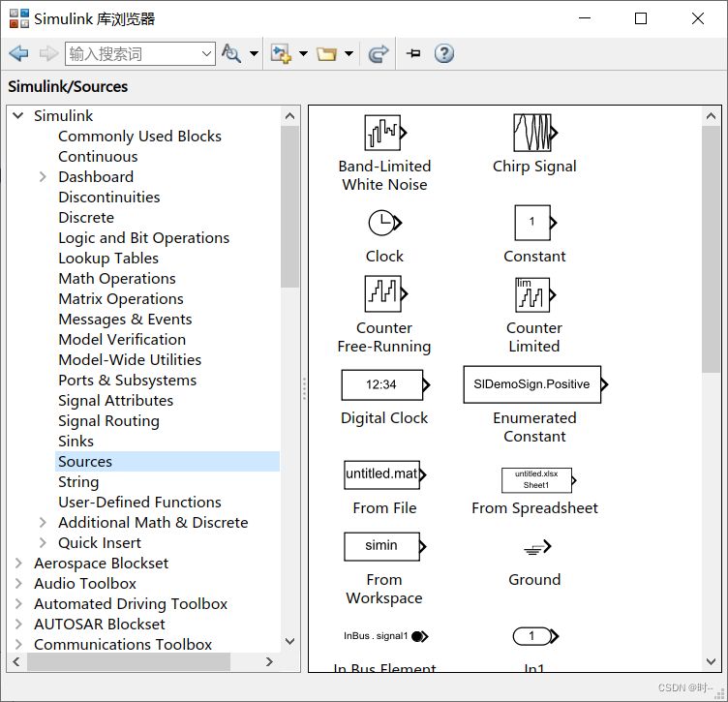Open the Sinks library
This screenshot has width=728, height=702.
pyautogui.click(x=76, y=442)
